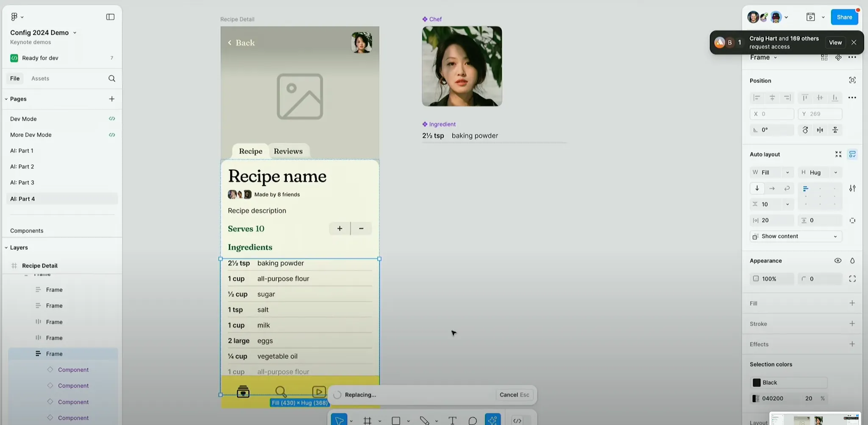
Task: Open the dropdown arrow next to the Present icon
Action: coord(823,17)
